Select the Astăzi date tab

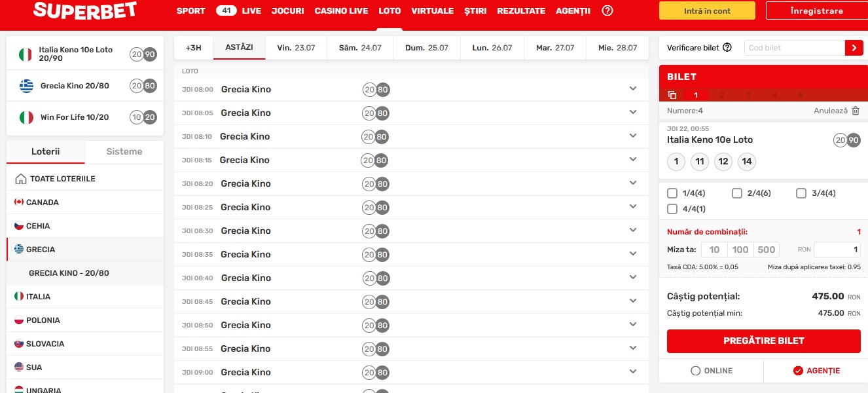(x=240, y=48)
